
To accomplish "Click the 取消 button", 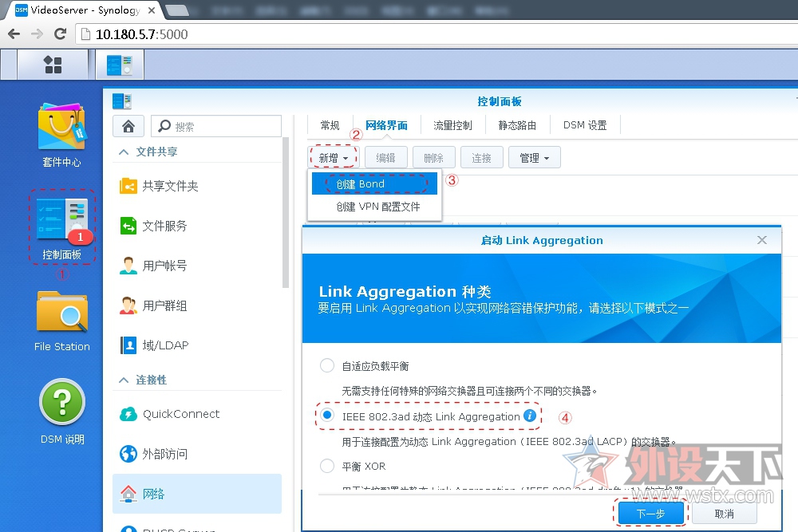I will (725, 514).
